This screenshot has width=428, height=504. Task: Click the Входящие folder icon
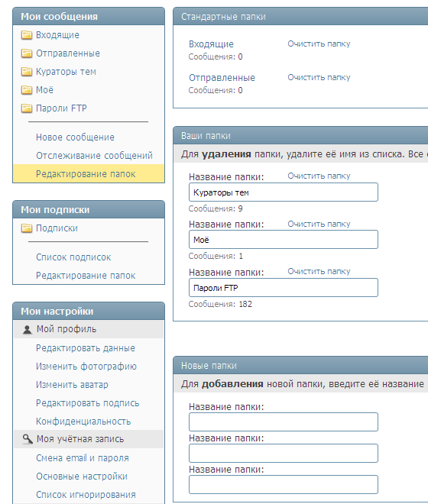pos(27,34)
